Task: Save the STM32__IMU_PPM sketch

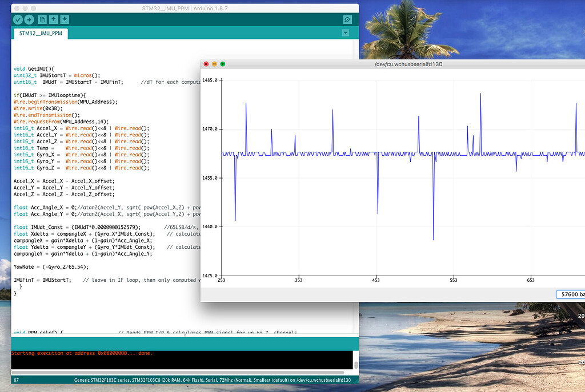Action: 64,19
